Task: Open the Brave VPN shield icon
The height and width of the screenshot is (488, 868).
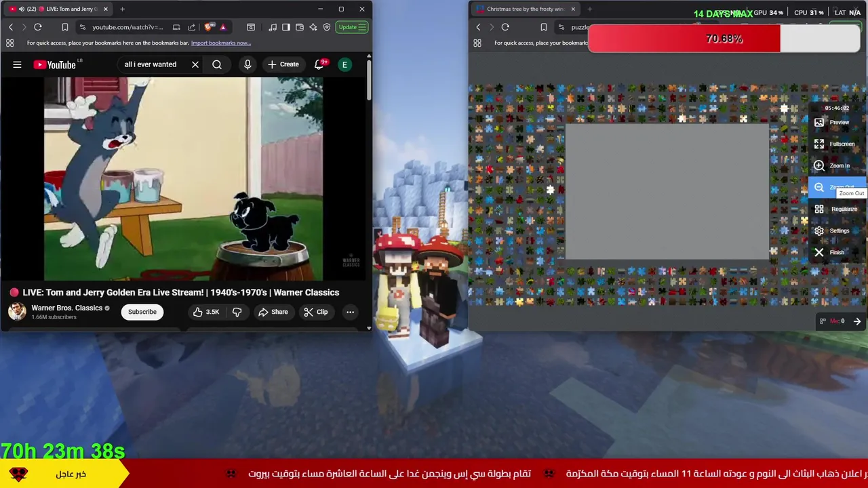Action: [x=327, y=27]
